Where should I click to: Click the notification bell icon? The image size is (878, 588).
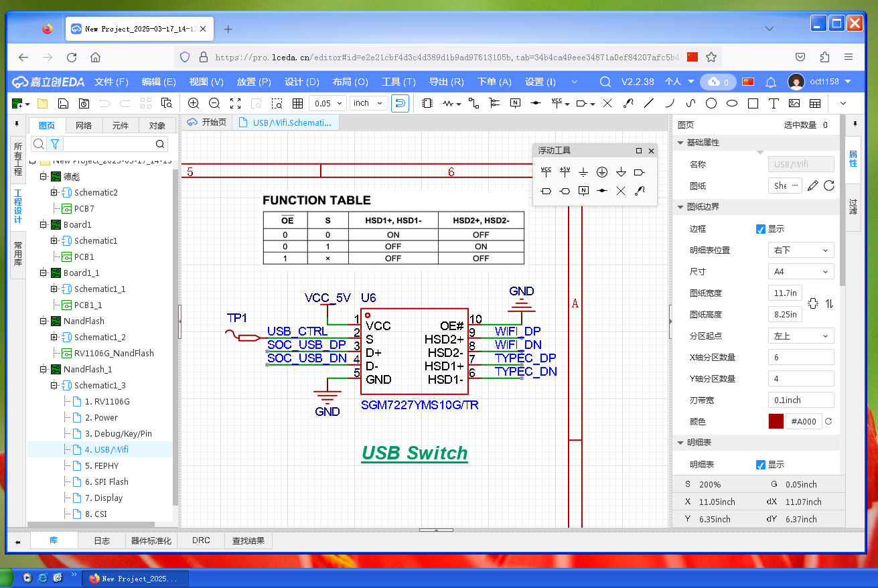point(771,82)
